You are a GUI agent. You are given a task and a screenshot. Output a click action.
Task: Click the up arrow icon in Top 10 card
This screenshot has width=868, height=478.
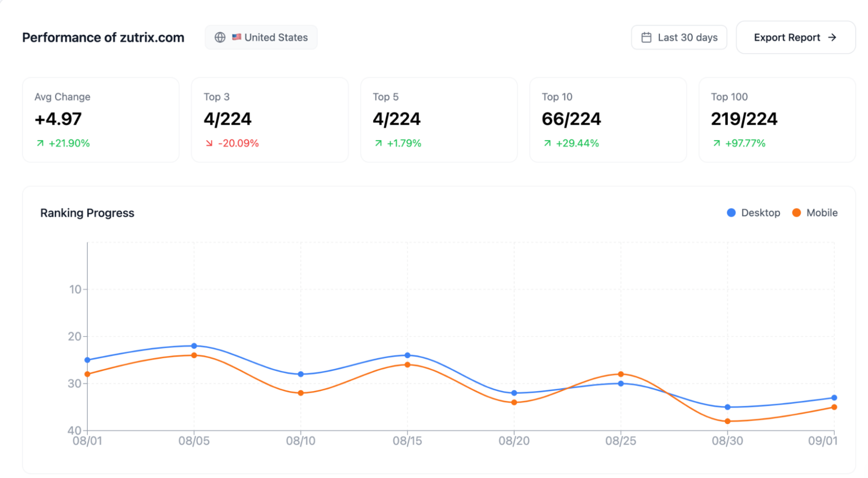(547, 143)
